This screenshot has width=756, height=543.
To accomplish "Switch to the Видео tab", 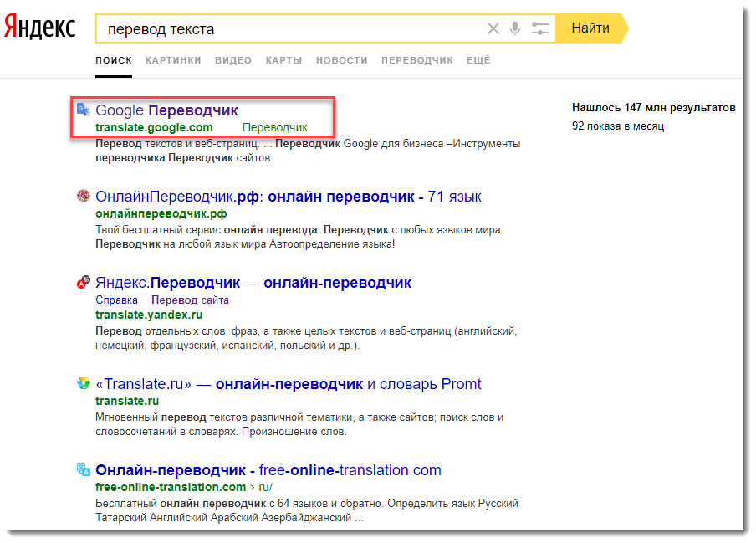I will [233, 60].
